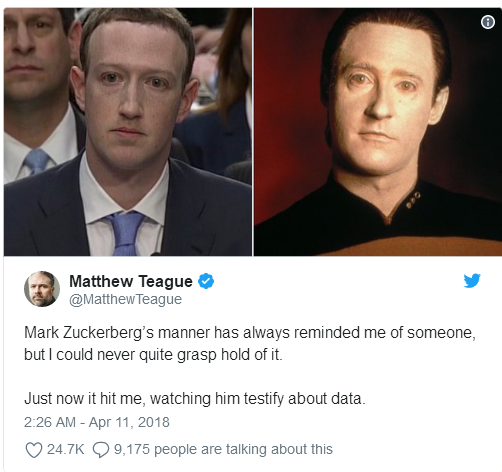Open the right photo with red background
The height and width of the screenshot is (472, 502).
tap(378, 132)
